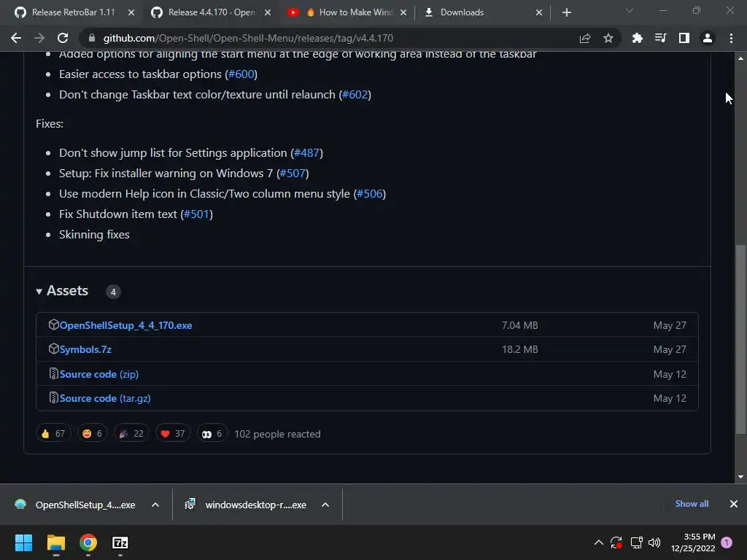This screenshot has height=560, width=747.
Task: Bookmark this page with the star icon
Action: pos(608,38)
